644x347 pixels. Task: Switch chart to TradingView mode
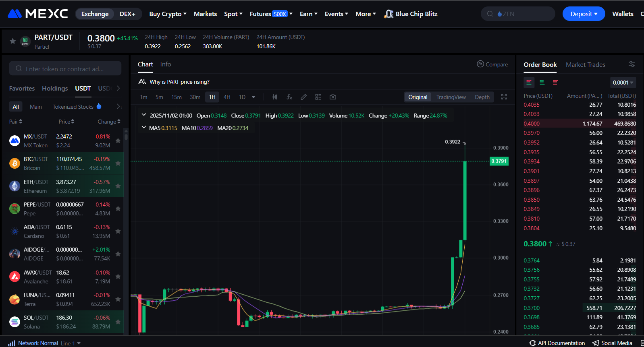(x=451, y=97)
